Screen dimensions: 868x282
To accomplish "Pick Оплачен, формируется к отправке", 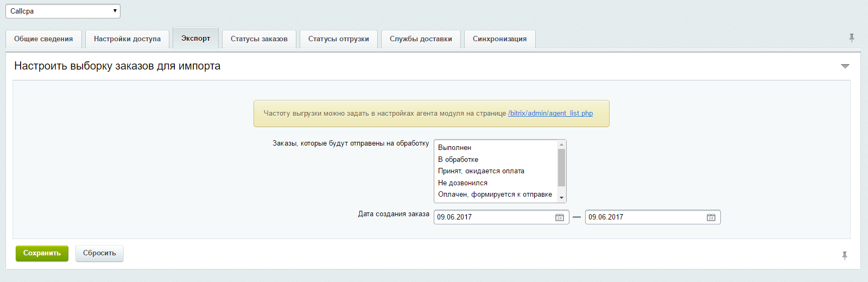I will [x=496, y=195].
